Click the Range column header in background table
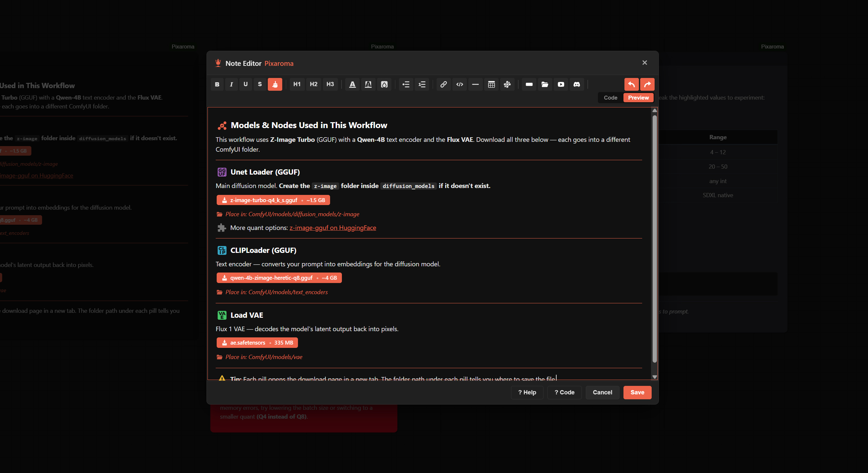The width and height of the screenshot is (868, 473). [718, 137]
